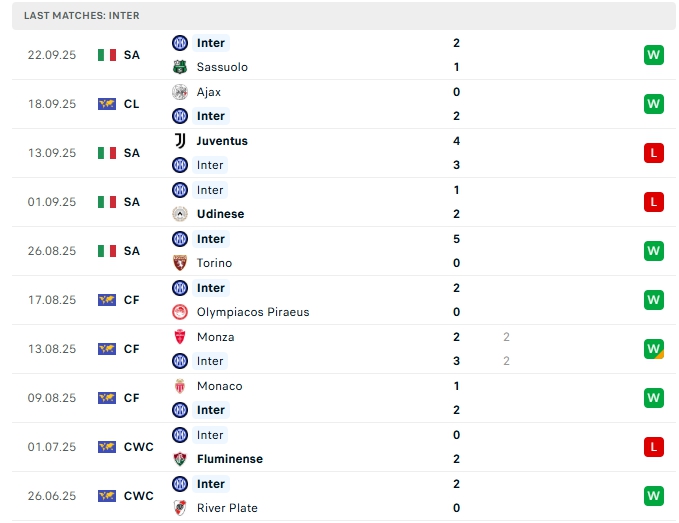Click the W badge for Monza match
The image size is (679, 523).
click(654, 349)
